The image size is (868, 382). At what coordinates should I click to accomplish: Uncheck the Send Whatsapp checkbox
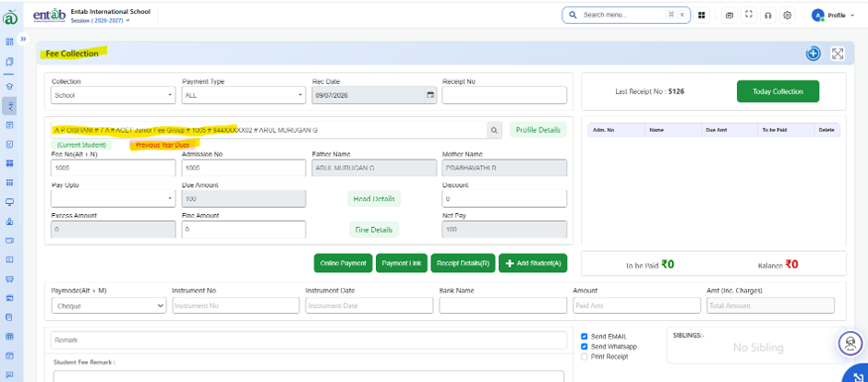pos(584,347)
